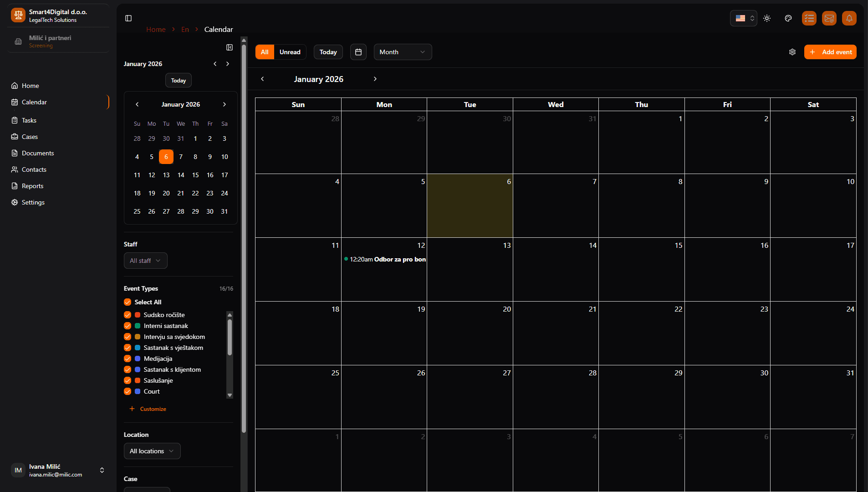Switch to the Unread tab

click(x=290, y=52)
